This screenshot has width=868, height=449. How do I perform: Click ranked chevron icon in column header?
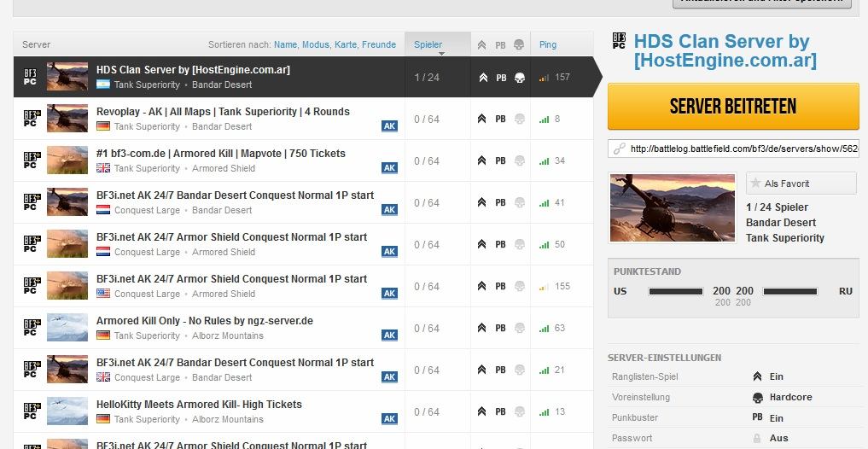coord(481,45)
